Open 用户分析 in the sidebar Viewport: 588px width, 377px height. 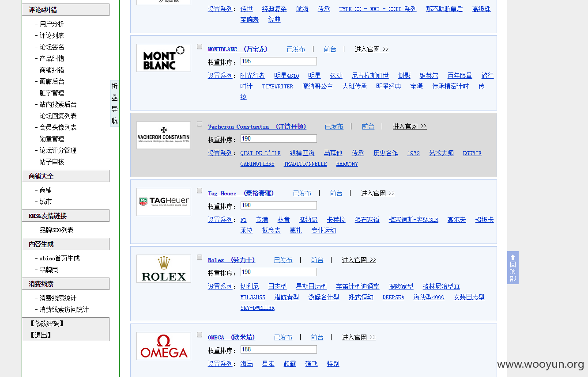click(x=52, y=24)
